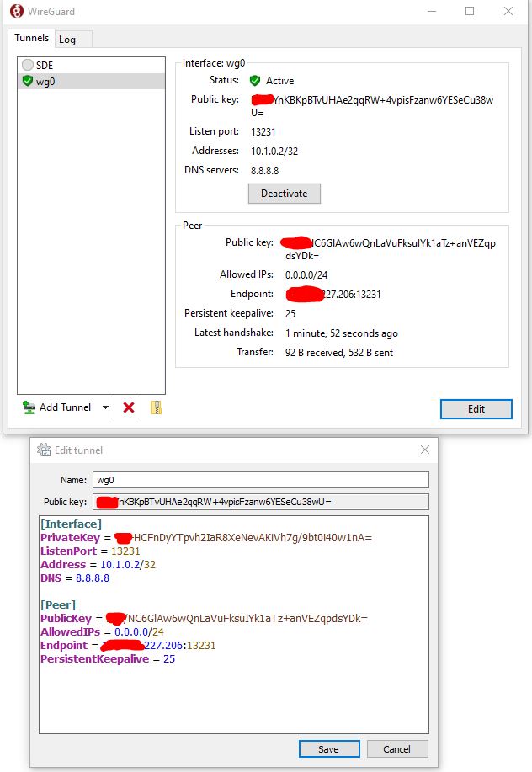Click the Endpoint line in the config editor

(128, 645)
